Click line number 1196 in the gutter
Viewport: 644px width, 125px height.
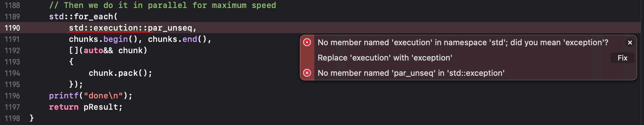(x=12, y=96)
